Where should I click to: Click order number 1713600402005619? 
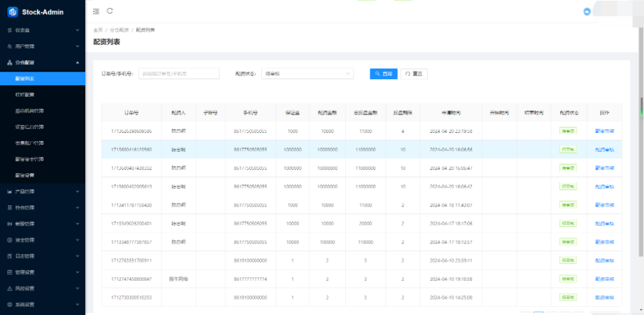(132, 186)
